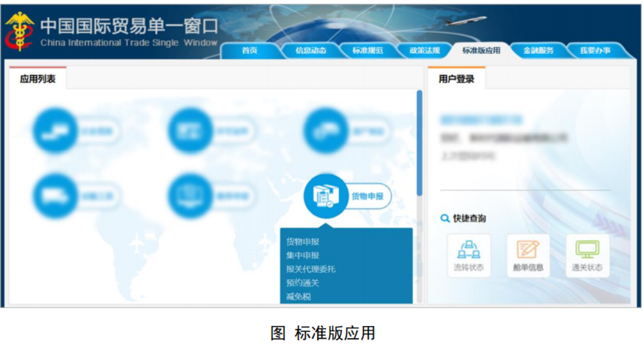This screenshot has height=350, width=644.
Task: Click the blurred truck application icon
Action: pyautogui.click(x=55, y=196)
